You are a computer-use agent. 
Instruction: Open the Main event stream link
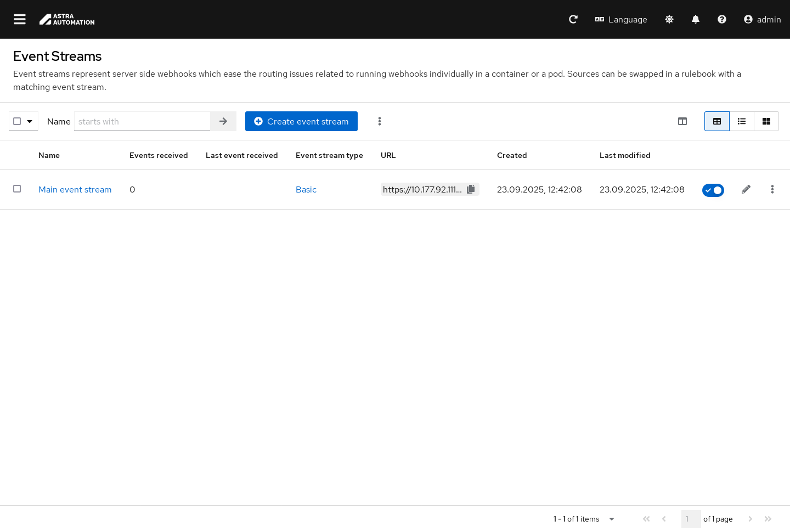pos(75,189)
